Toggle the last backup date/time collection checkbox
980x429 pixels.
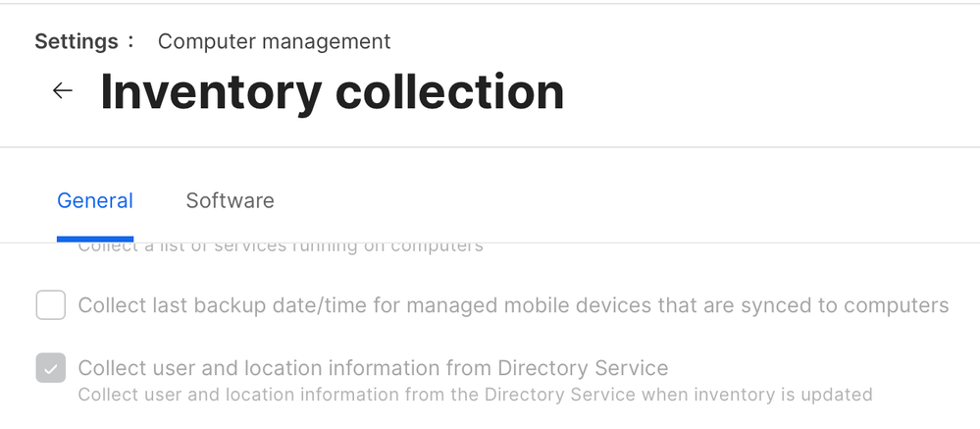point(51,305)
